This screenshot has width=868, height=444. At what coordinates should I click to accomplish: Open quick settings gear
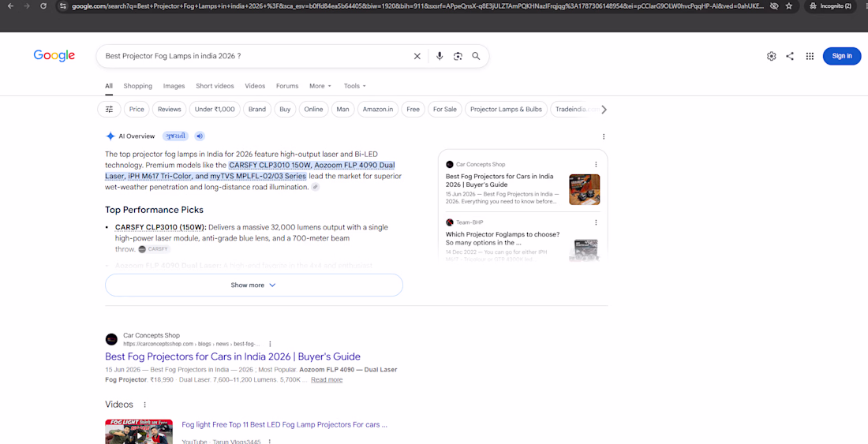pyautogui.click(x=771, y=56)
